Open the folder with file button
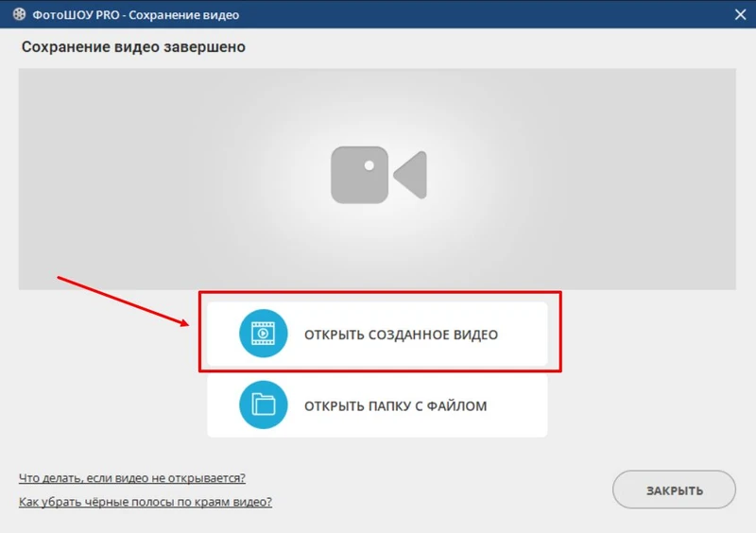Viewport: 756px width, 533px height. tap(377, 405)
